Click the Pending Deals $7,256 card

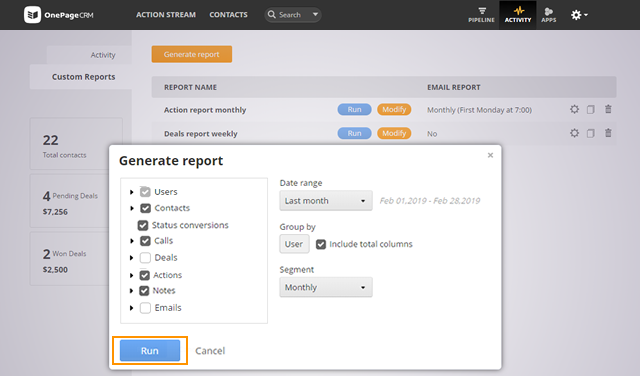pyautogui.click(x=76, y=201)
